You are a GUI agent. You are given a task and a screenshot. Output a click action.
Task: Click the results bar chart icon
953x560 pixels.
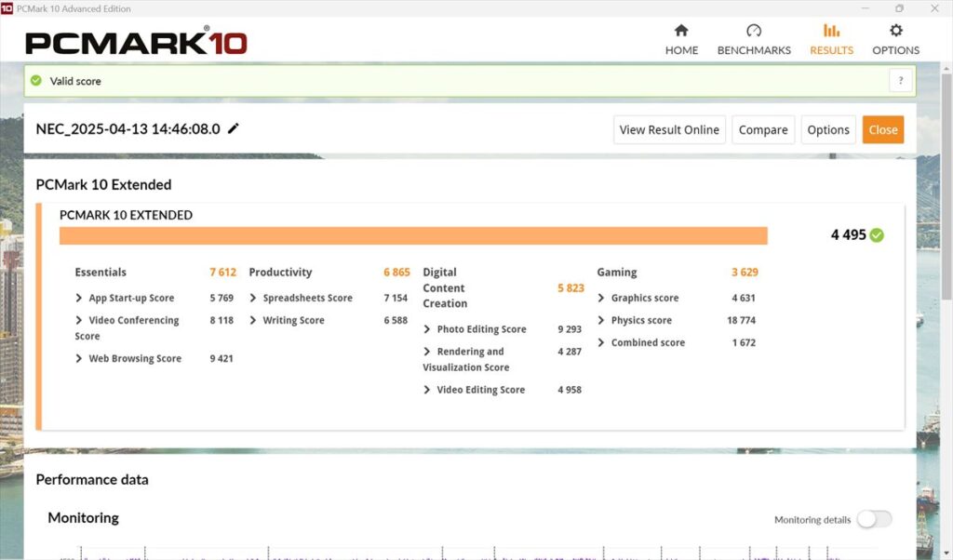[x=831, y=31]
